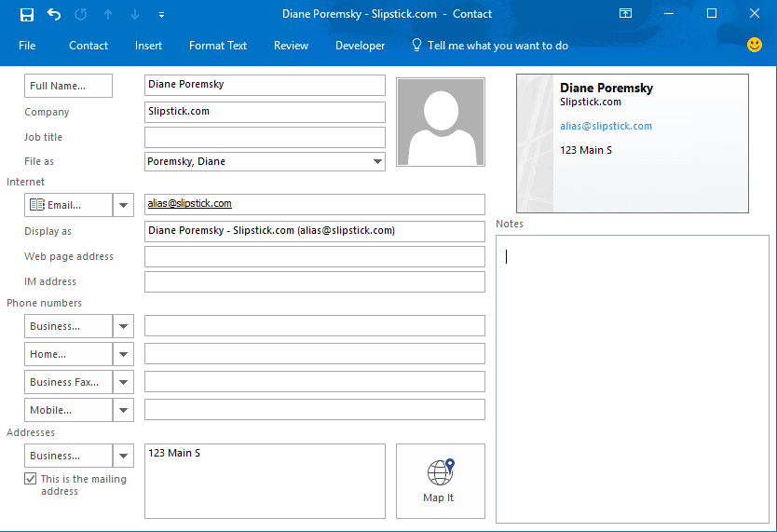Viewport: 777px width, 532px height.
Task: Click the Email... address book button
Action: (68, 205)
